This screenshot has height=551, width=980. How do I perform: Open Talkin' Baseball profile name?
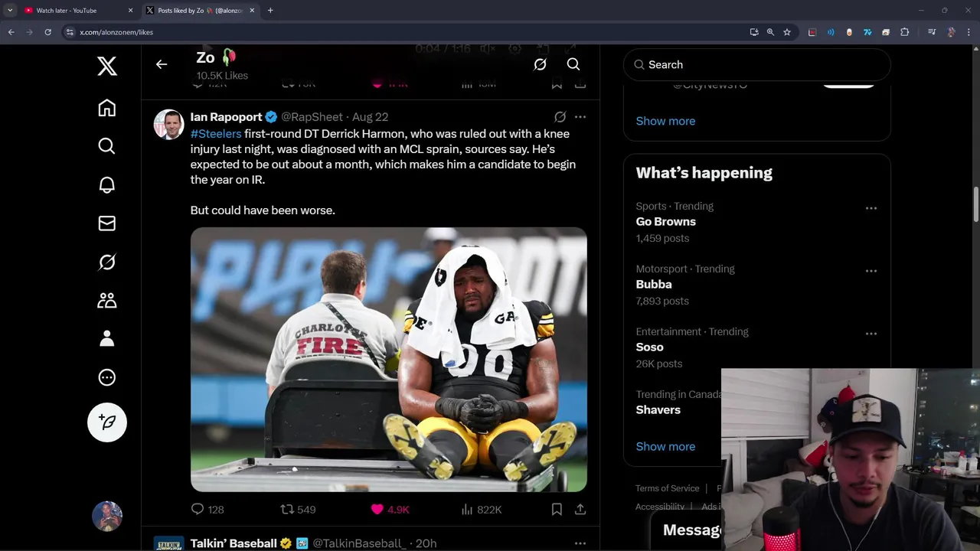coord(234,543)
